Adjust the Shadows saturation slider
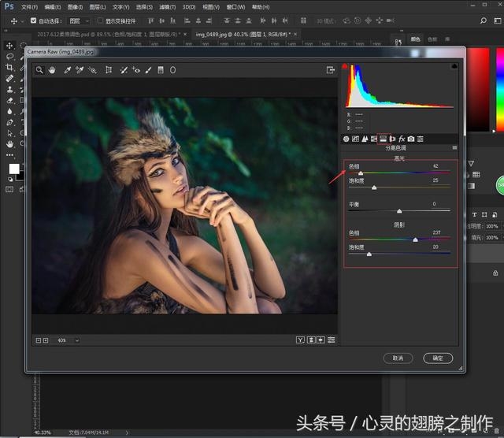504x438 pixels. click(369, 254)
